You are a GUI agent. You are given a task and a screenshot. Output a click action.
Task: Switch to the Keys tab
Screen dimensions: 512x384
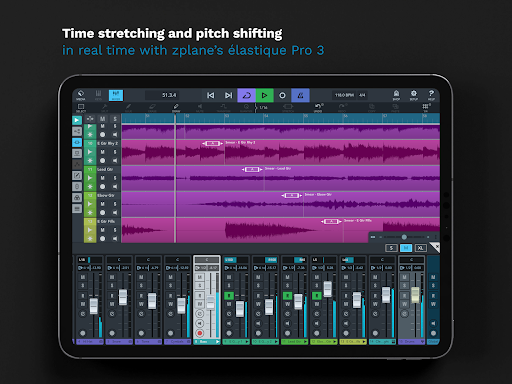click(98, 95)
